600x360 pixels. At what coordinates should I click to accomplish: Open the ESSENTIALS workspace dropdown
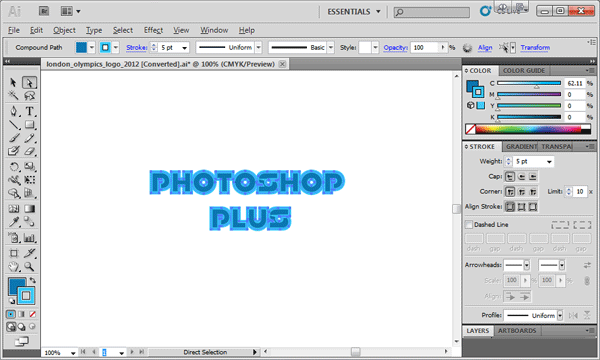pyautogui.click(x=354, y=12)
